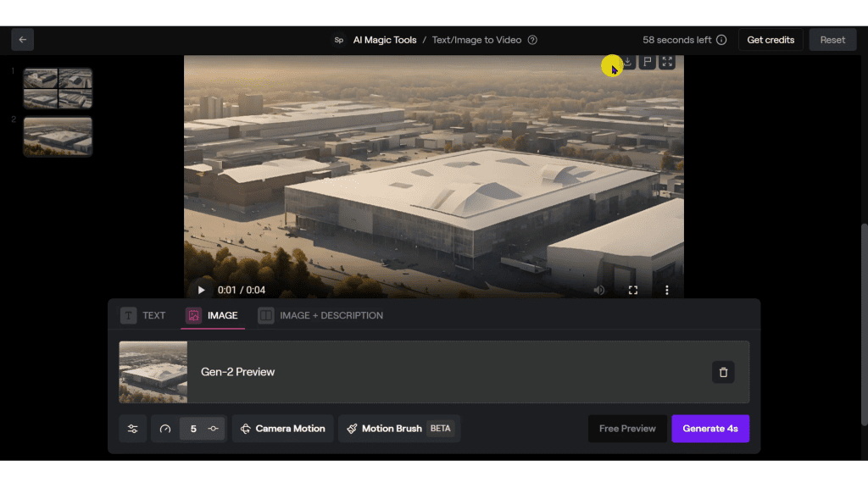868x488 pixels.
Task: Open the Camera Motion controls
Action: click(x=282, y=429)
